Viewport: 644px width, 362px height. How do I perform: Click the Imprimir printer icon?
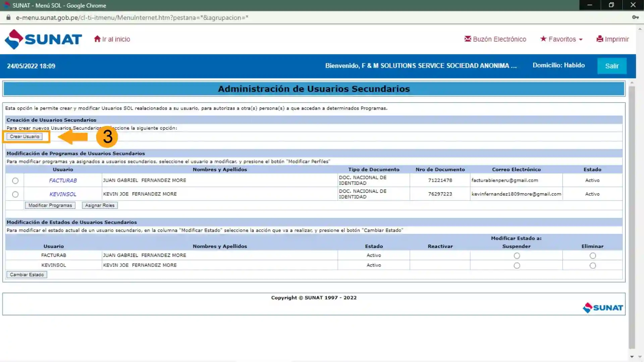[600, 39]
